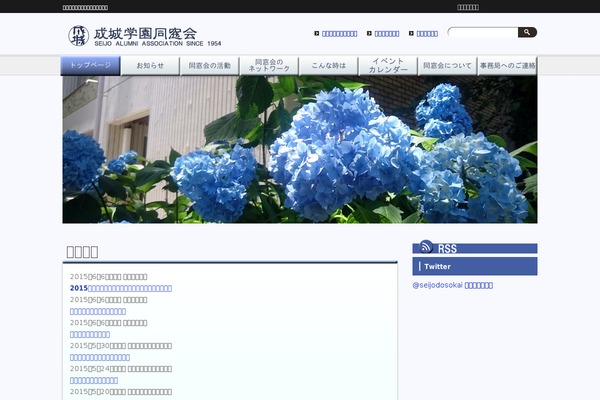This screenshot has width=600, height=400.
Task: Click the arrow icon before the third header link
Action: point(411,34)
